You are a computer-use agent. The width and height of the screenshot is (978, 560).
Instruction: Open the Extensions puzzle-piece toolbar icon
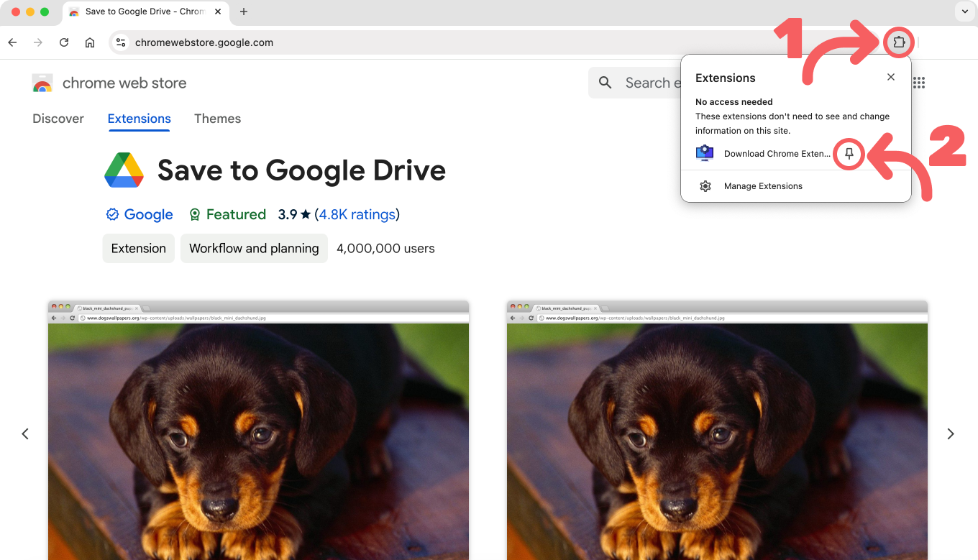(x=899, y=42)
